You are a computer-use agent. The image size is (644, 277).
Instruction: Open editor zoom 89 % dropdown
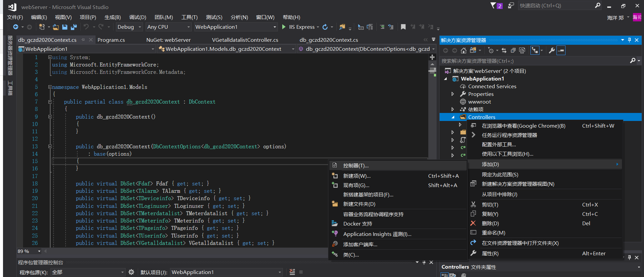tap(29, 251)
